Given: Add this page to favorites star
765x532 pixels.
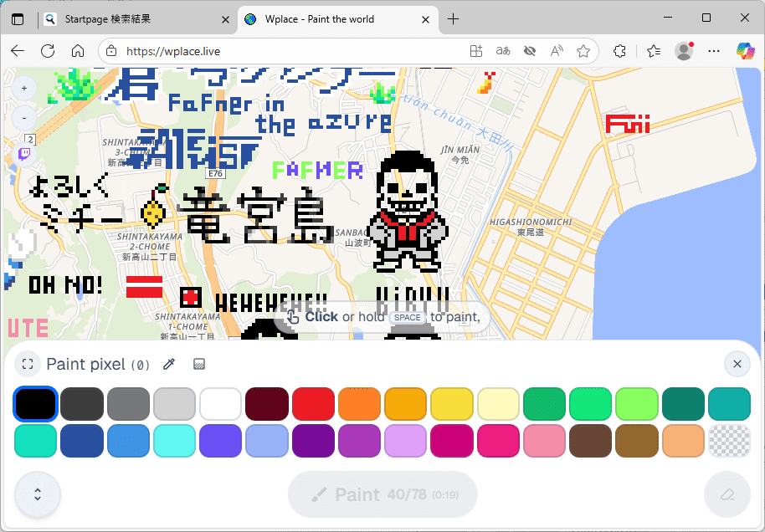Looking at the screenshot, I should [583, 51].
